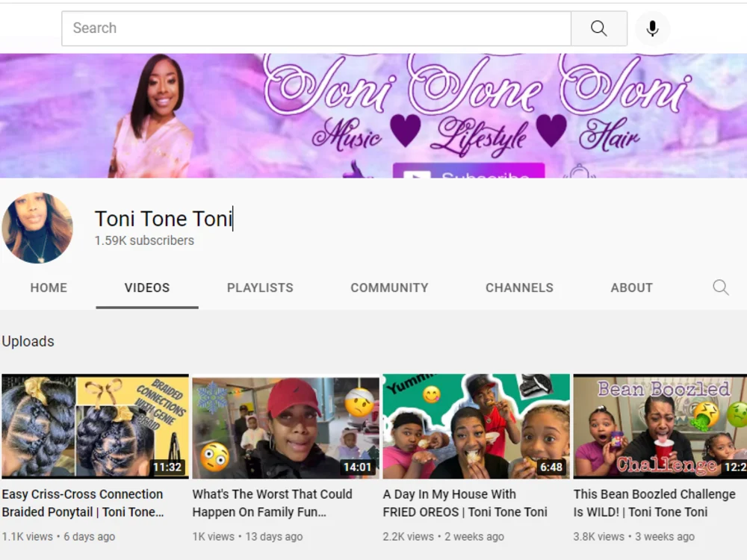Image resolution: width=747 pixels, height=560 pixels.
Task: Click the Toni Tone Toni channel name
Action: (x=164, y=219)
